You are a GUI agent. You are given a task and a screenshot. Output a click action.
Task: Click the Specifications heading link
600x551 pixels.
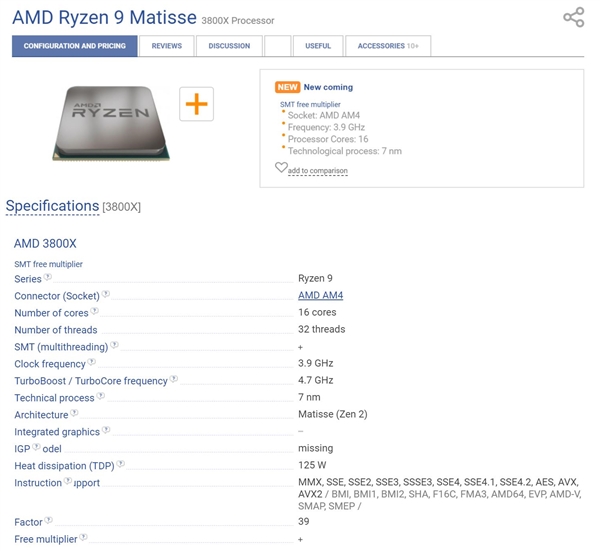click(52, 206)
